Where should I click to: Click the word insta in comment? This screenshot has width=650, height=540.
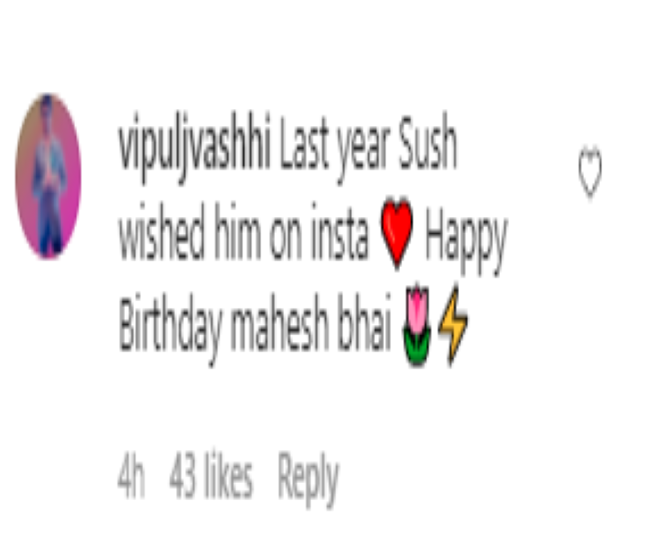click(x=340, y=232)
